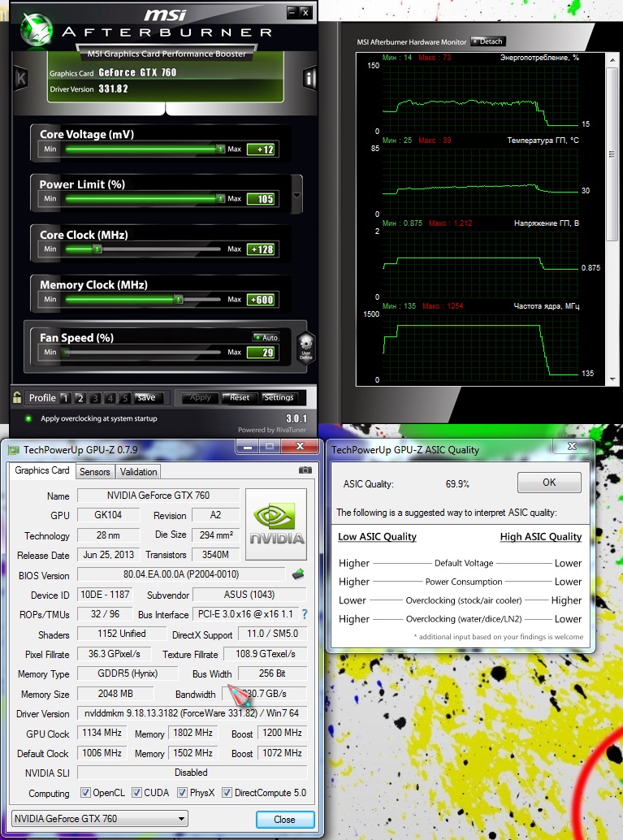This screenshot has height=840, width=623.
Task: Toggle the profile lock padlock icon
Action: click(x=17, y=397)
